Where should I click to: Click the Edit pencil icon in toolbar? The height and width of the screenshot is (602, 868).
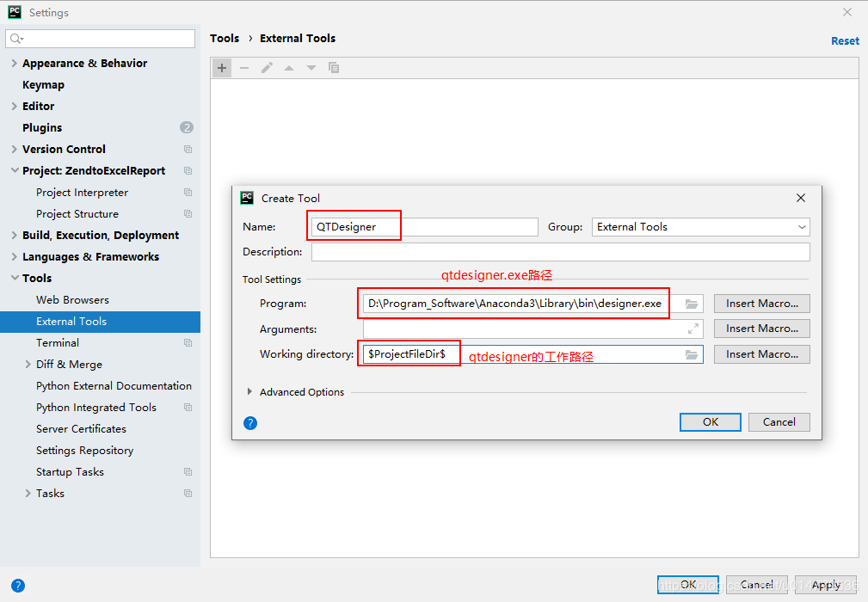[x=267, y=68]
